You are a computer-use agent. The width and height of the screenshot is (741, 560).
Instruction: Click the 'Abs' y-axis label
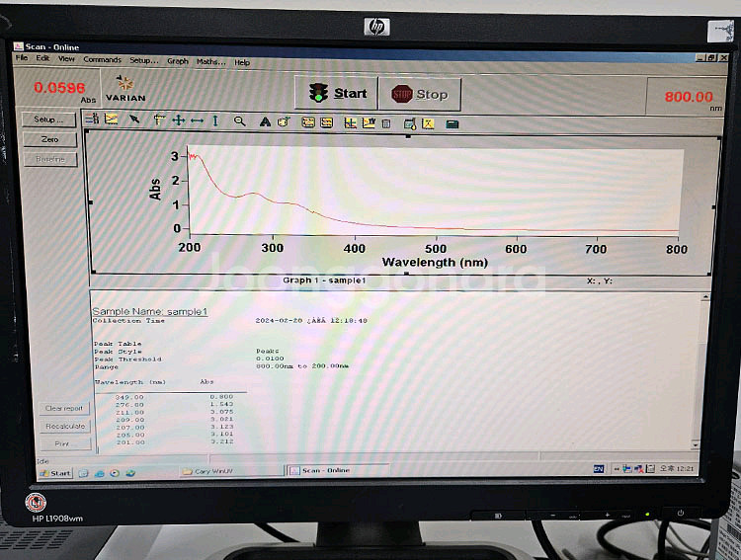point(155,190)
